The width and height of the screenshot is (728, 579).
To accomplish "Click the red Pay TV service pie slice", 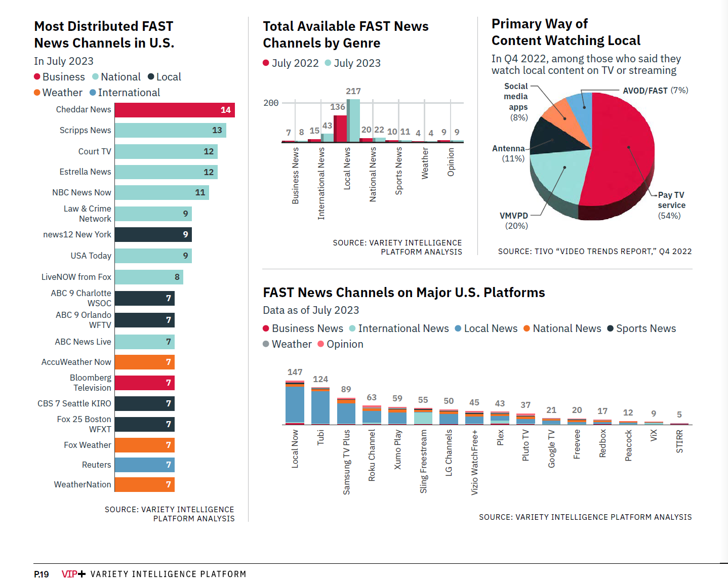I will (x=623, y=152).
